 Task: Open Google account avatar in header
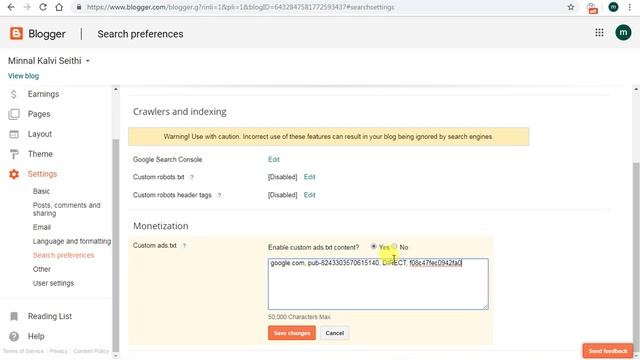point(623,33)
